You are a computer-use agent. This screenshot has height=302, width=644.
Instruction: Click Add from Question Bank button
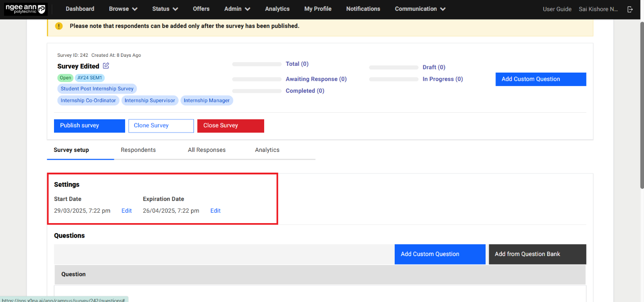[537, 254]
